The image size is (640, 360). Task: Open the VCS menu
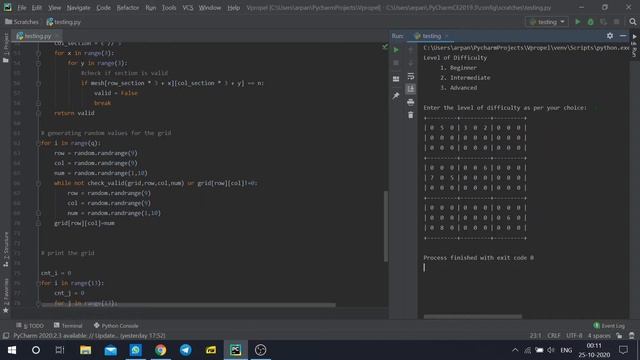tap(188, 8)
